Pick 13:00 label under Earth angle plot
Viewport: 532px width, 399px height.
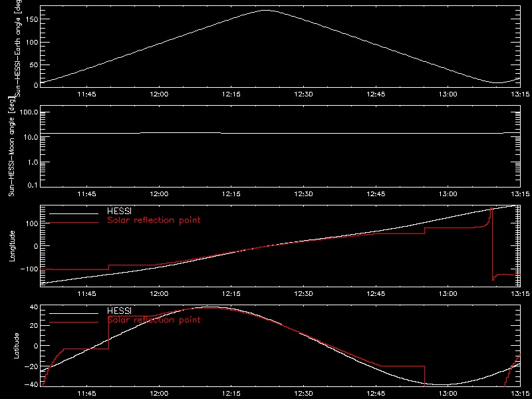pyautogui.click(x=448, y=94)
